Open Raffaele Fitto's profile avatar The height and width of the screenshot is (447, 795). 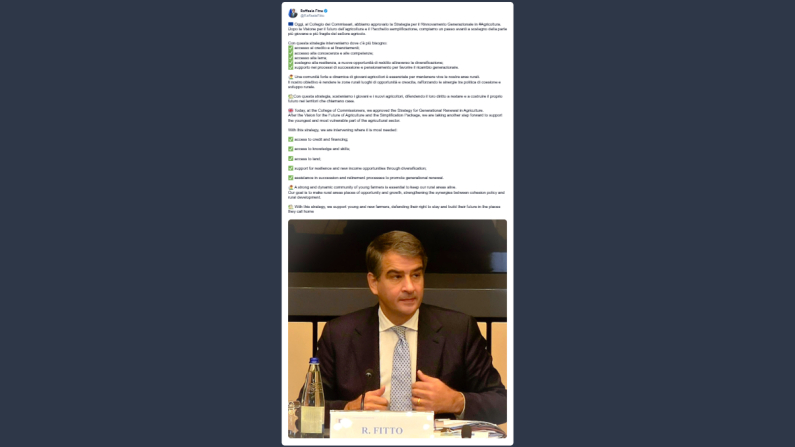293,13
